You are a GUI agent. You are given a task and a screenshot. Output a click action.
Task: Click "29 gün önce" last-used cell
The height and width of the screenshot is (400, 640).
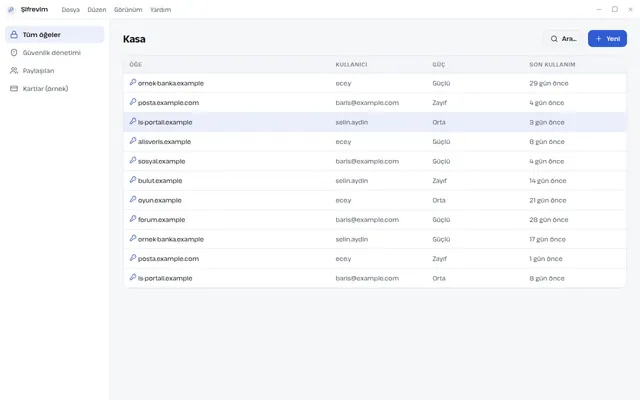pos(549,83)
